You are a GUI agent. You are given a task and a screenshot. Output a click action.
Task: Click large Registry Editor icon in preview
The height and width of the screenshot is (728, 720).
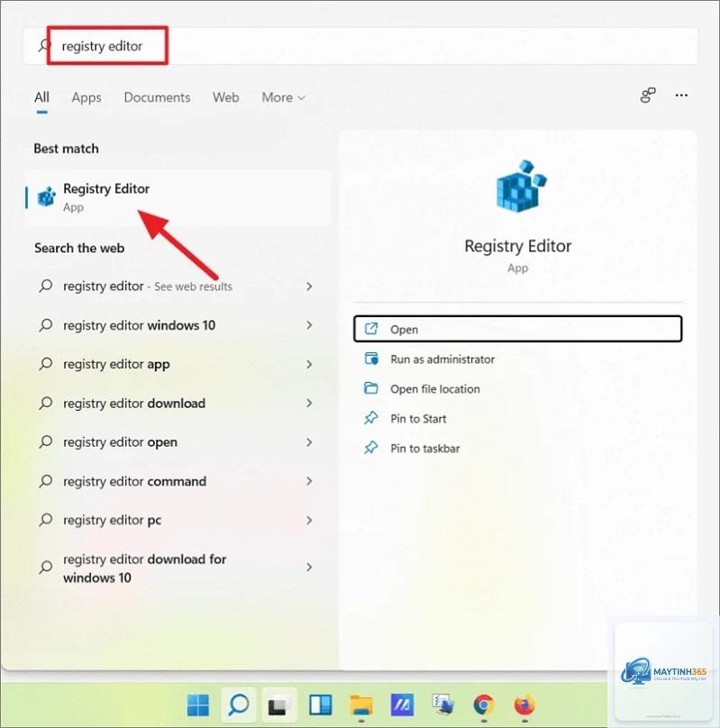520,187
